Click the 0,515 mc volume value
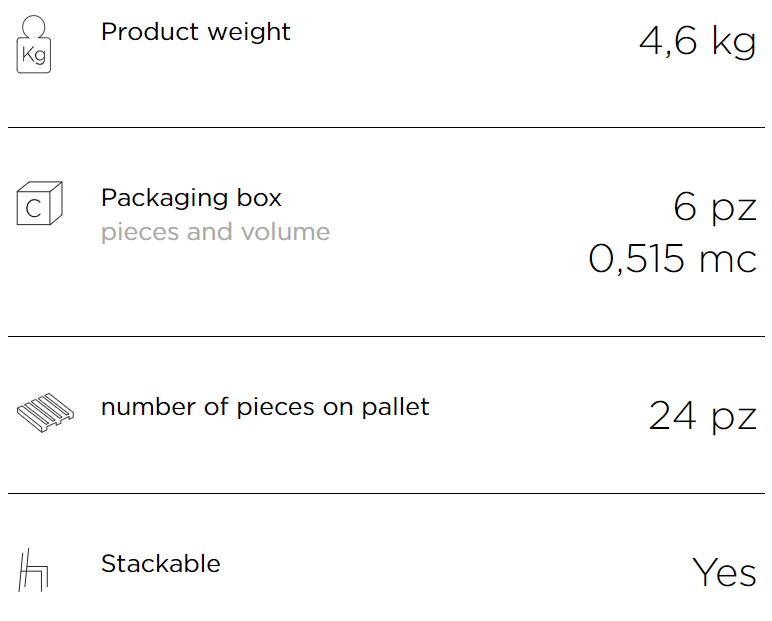The image size is (772, 621). pyautogui.click(x=673, y=259)
